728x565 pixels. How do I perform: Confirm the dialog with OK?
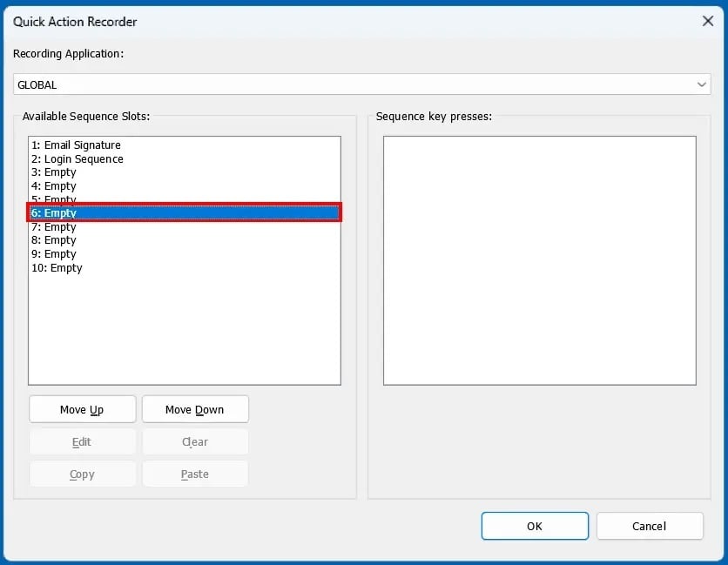[x=535, y=526]
